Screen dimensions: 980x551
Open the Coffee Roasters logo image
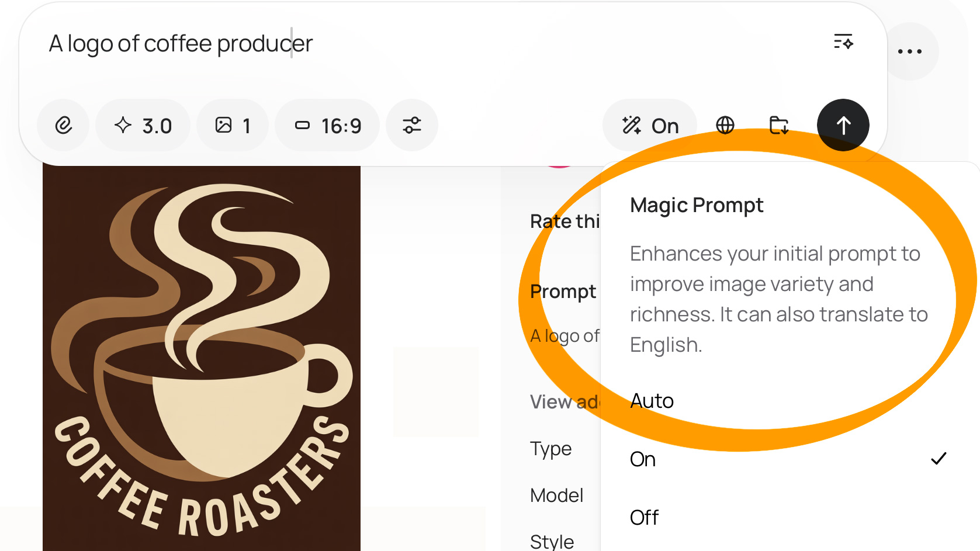pos(202,358)
